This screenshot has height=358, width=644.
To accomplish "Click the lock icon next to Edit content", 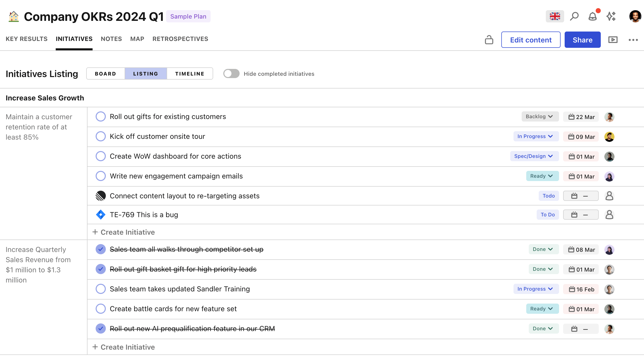I will click(489, 40).
